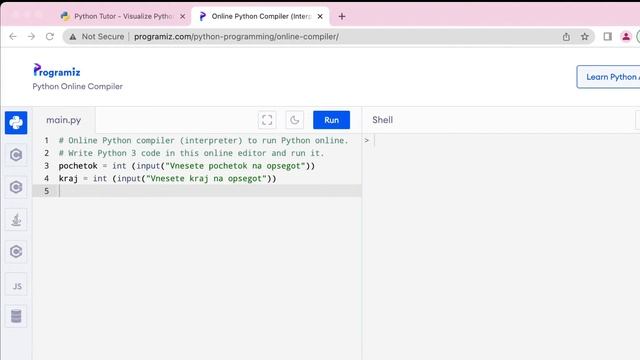Click code line with kraj assignment
Screen dimensions: 640x360
[167, 178]
